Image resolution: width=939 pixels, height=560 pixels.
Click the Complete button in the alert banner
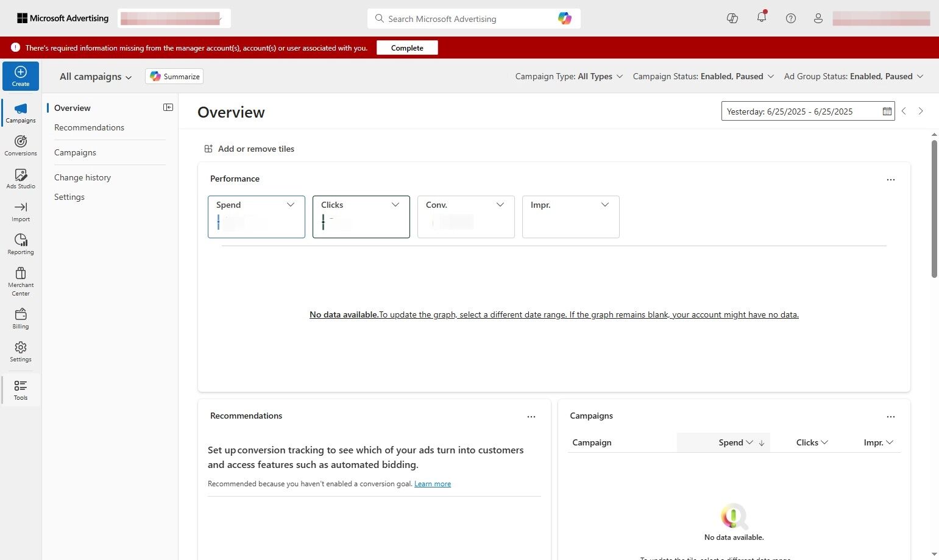pos(406,48)
